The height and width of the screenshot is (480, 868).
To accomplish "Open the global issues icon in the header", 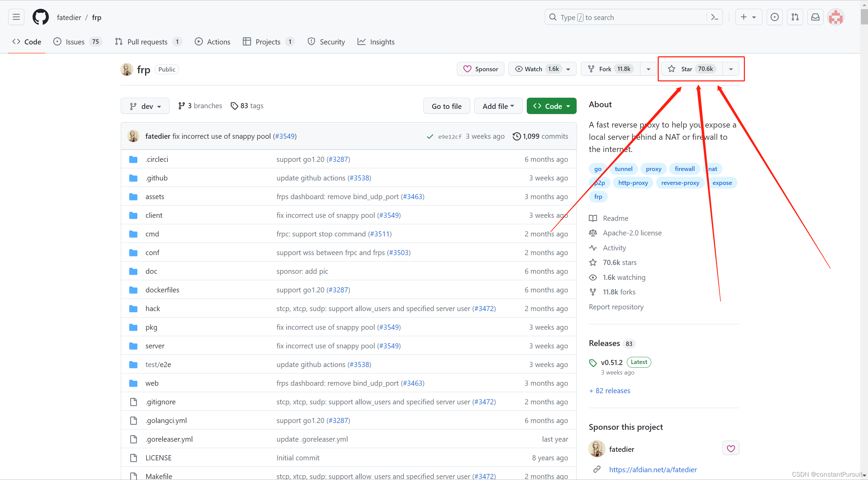I will (774, 17).
